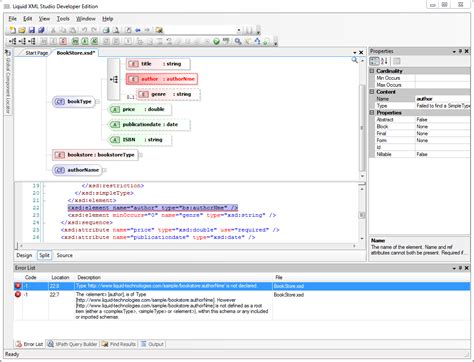
Task: Open a file with the folder icon
Action: (22, 30)
